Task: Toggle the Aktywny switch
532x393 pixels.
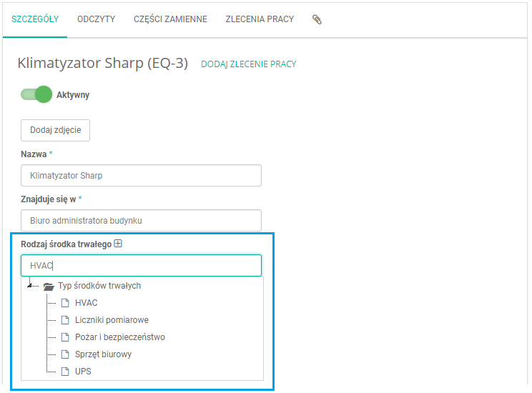Action: [x=36, y=94]
